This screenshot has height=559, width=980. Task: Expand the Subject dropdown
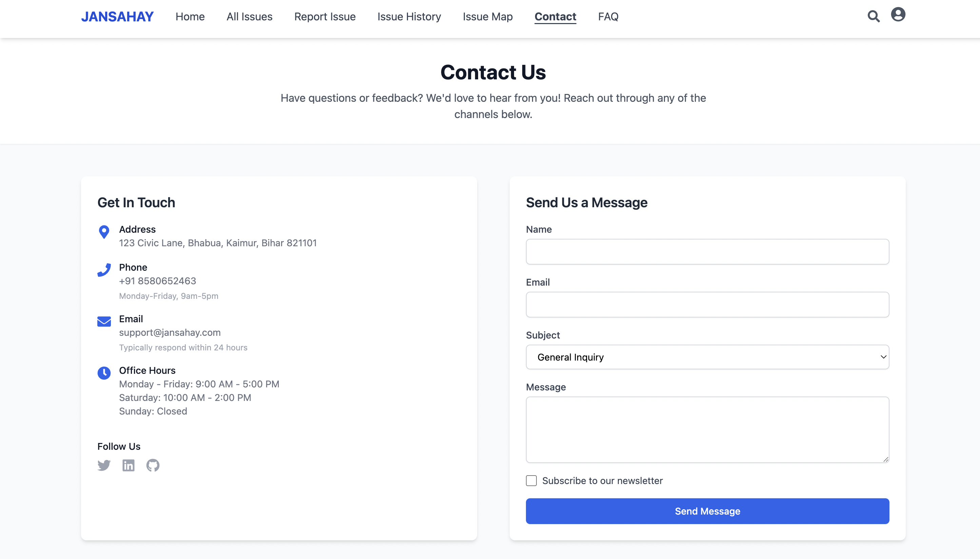(x=707, y=357)
